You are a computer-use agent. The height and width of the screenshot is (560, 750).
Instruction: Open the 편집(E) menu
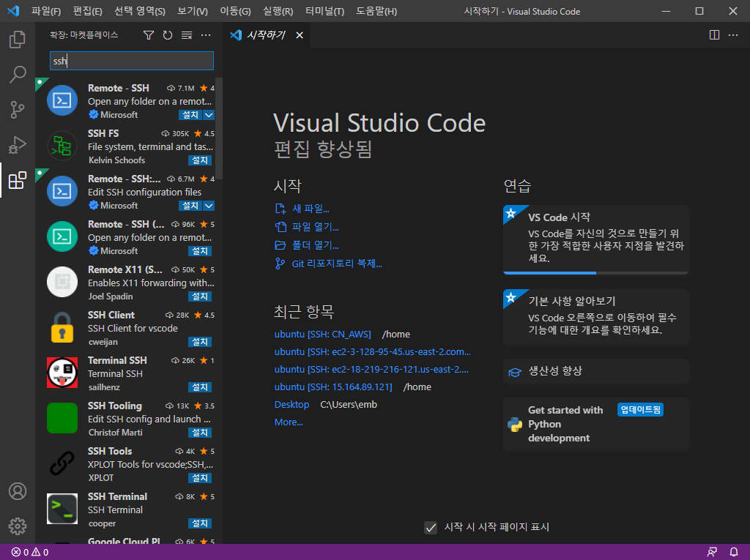(88, 11)
